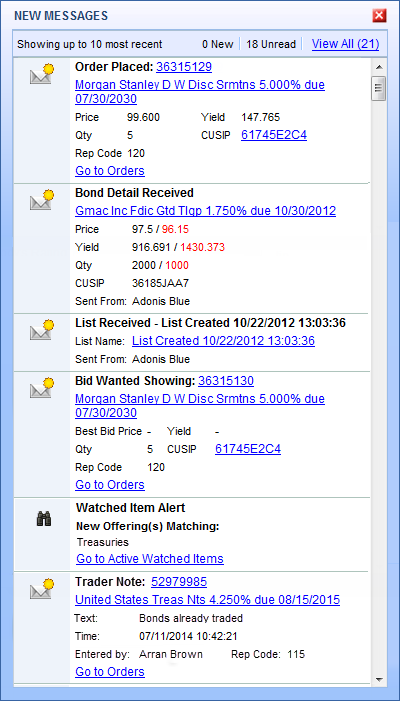Open bid wanted number 36315130 link

click(226, 381)
